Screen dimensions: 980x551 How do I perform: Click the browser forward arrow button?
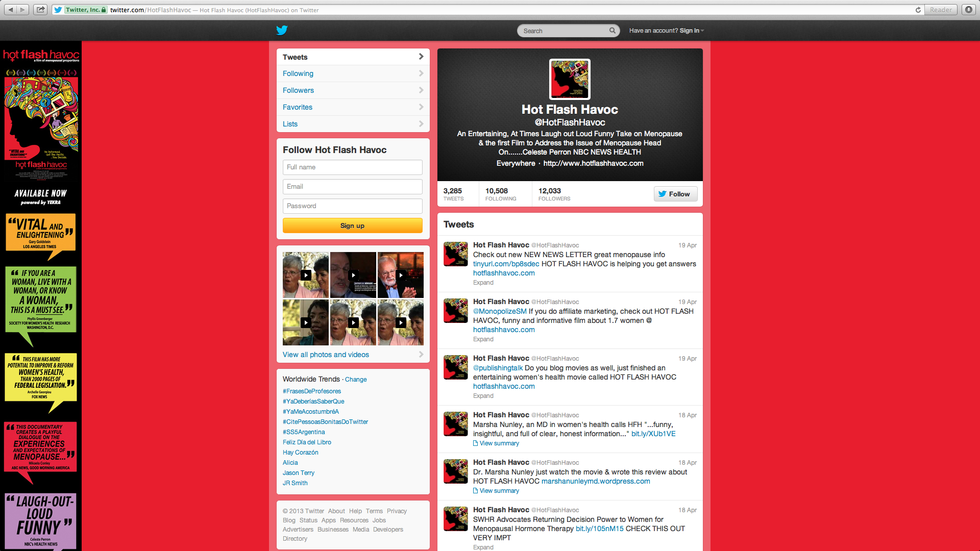[22, 10]
